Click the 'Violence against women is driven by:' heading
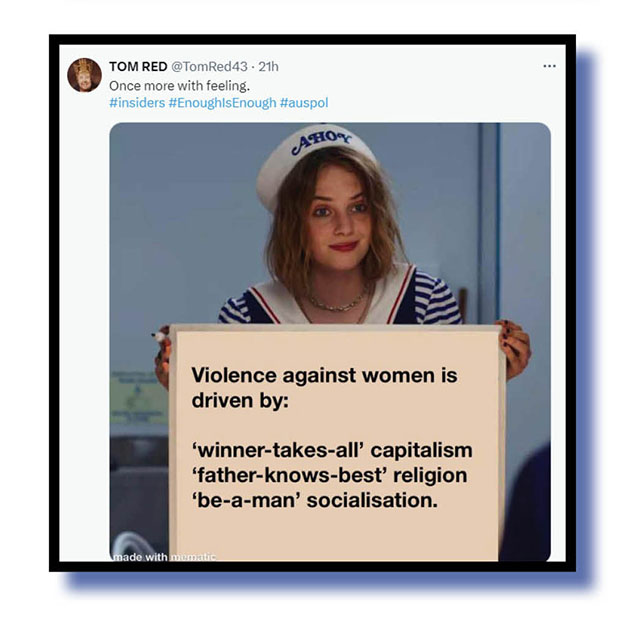The image size is (624, 617). pyautogui.click(x=324, y=387)
